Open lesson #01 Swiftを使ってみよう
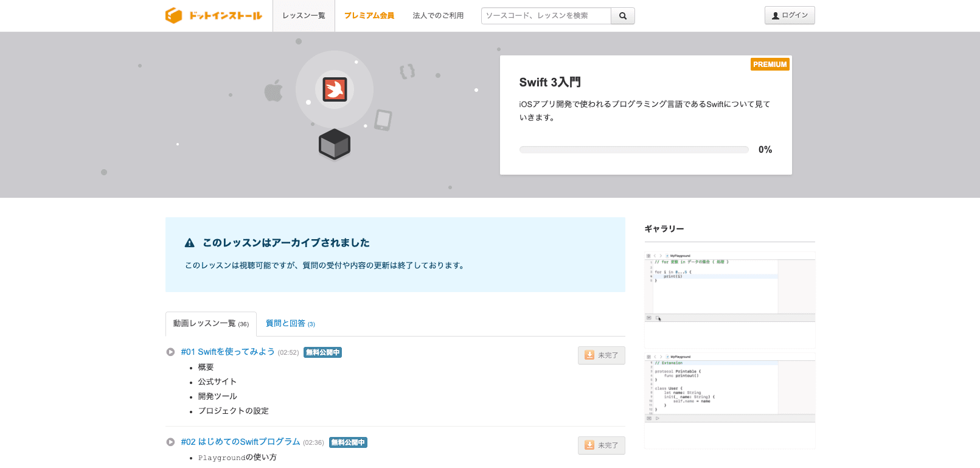Viewport: 980px width, 468px height. (x=228, y=352)
